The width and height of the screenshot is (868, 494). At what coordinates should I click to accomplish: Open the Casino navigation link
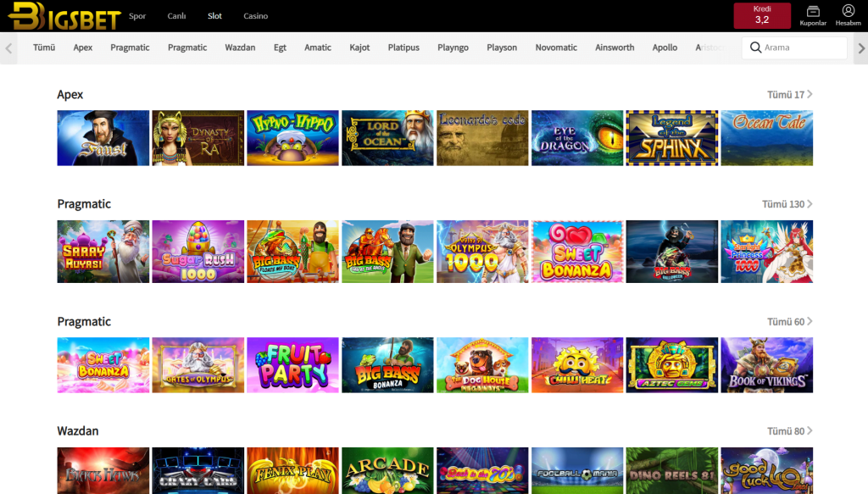(255, 16)
